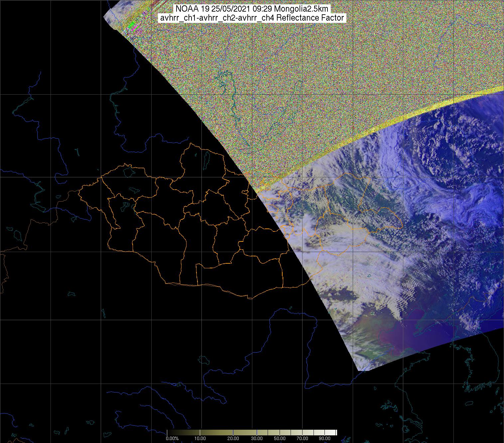Click the title 'NOAA 19 25/05/2021 09:29 Mongolia2.5km'
The height and width of the screenshot is (443, 504).
coord(252,9)
